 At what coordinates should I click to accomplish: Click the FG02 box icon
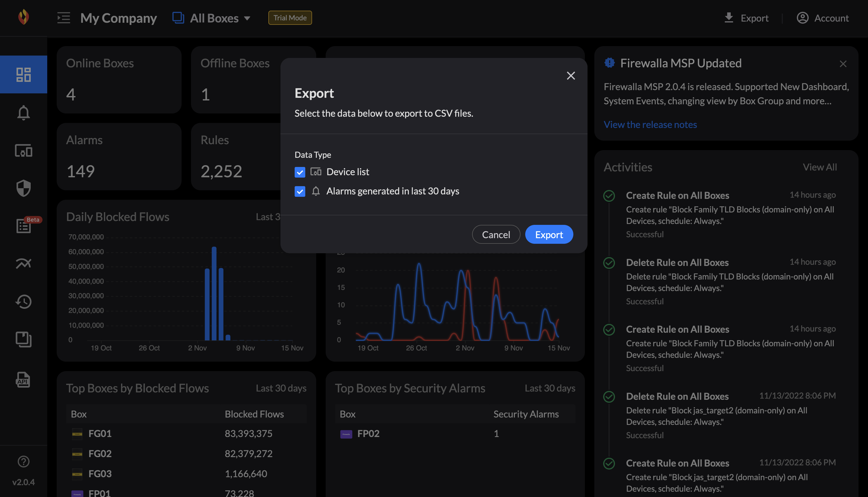point(77,454)
